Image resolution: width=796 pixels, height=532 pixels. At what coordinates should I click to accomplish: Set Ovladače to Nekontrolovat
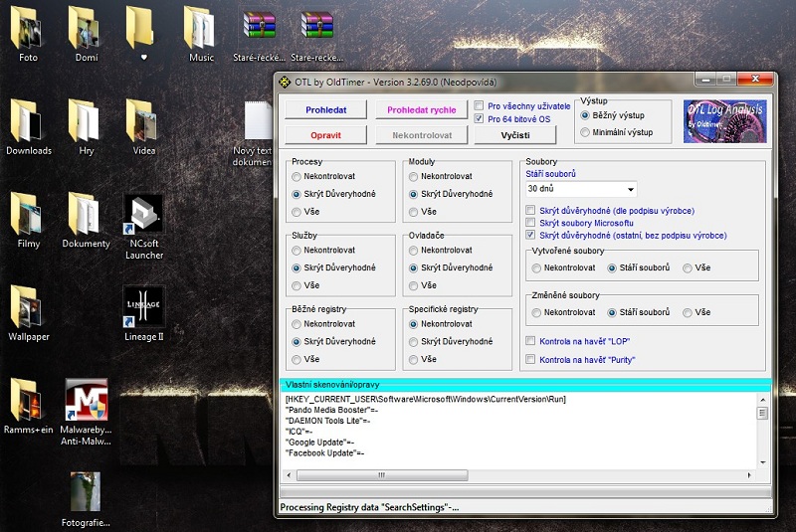click(x=413, y=251)
